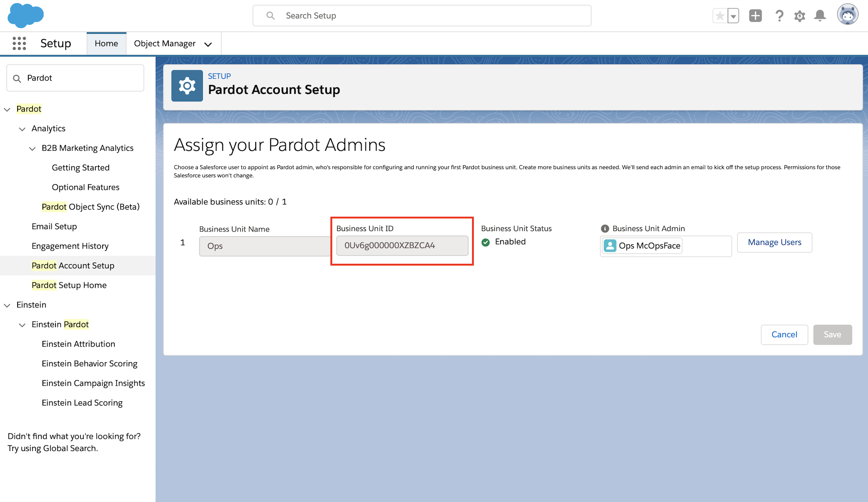Click the Business Unit ID field
The image size is (868, 502).
[x=402, y=246]
